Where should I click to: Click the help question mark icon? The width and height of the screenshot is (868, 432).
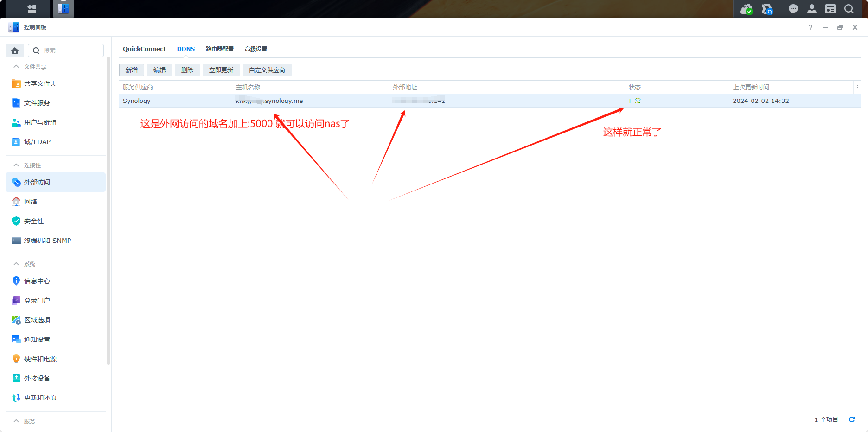pos(810,27)
